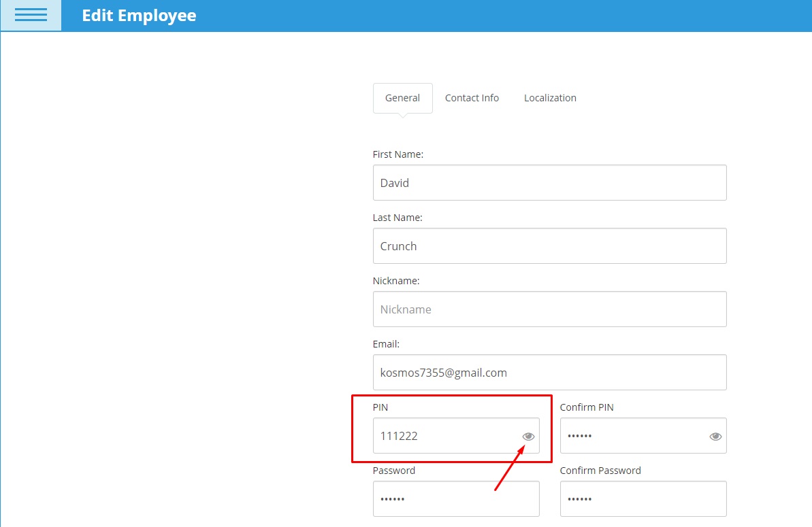Click the "Confirm PIN" label text
This screenshot has height=527, width=812.
click(587, 407)
